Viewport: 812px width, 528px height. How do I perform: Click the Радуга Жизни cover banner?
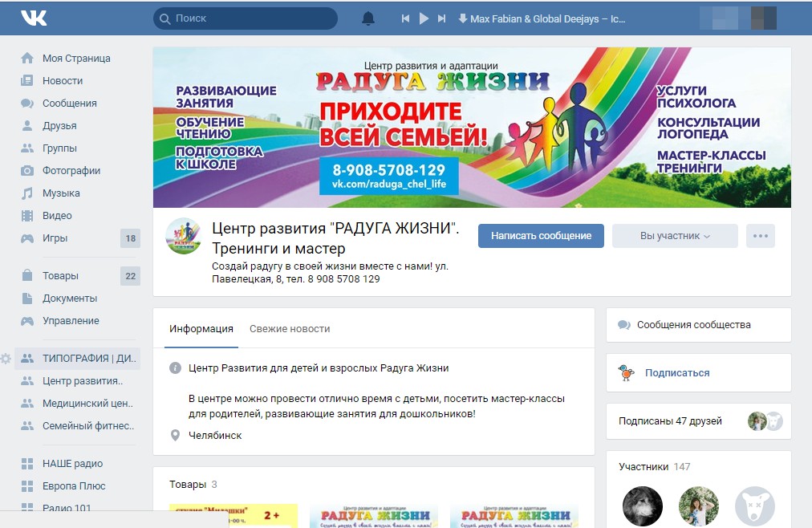pyautogui.click(x=472, y=128)
